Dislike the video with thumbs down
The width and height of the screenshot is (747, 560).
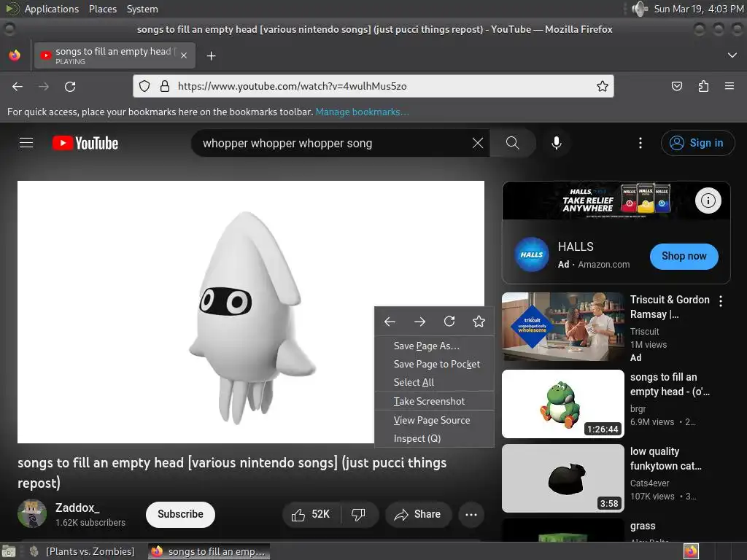(x=358, y=514)
